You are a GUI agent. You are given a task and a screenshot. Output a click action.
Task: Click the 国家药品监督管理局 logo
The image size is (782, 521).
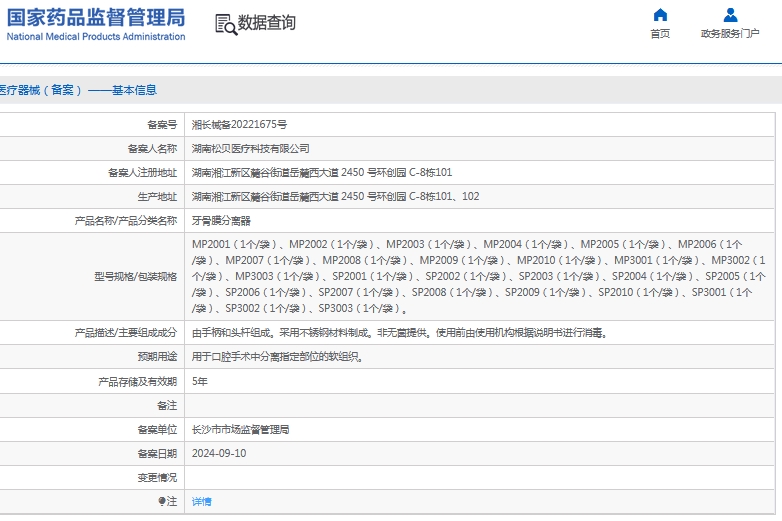96,17
